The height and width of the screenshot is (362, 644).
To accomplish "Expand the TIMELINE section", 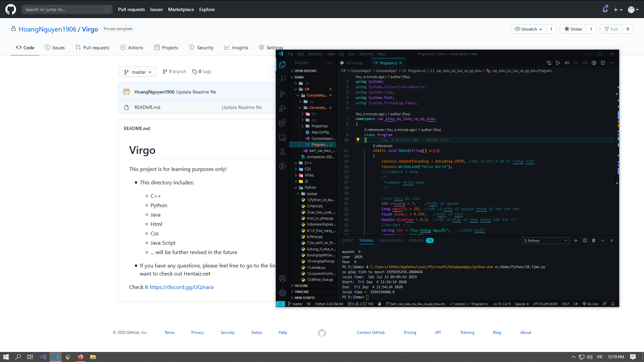I will [x=302, y=292].
